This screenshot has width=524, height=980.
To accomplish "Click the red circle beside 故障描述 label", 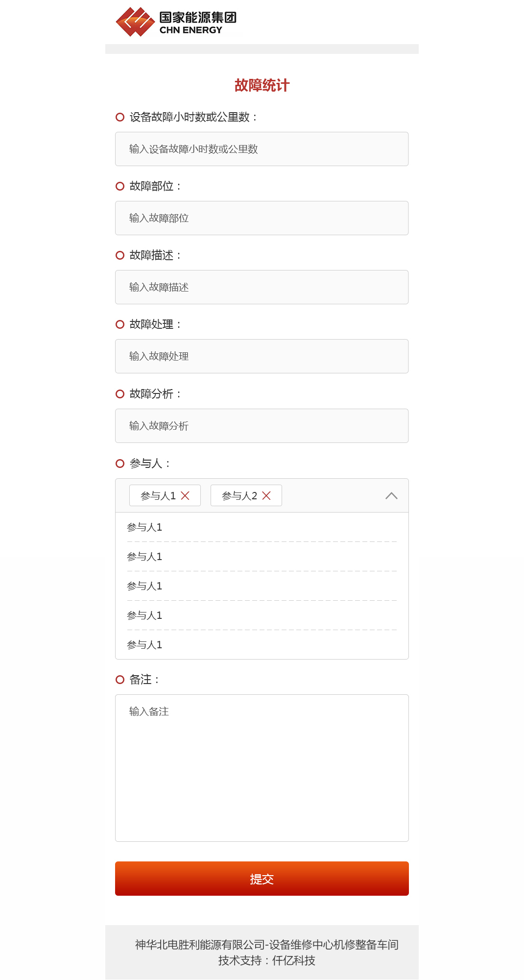I will [x=120, y=255].
